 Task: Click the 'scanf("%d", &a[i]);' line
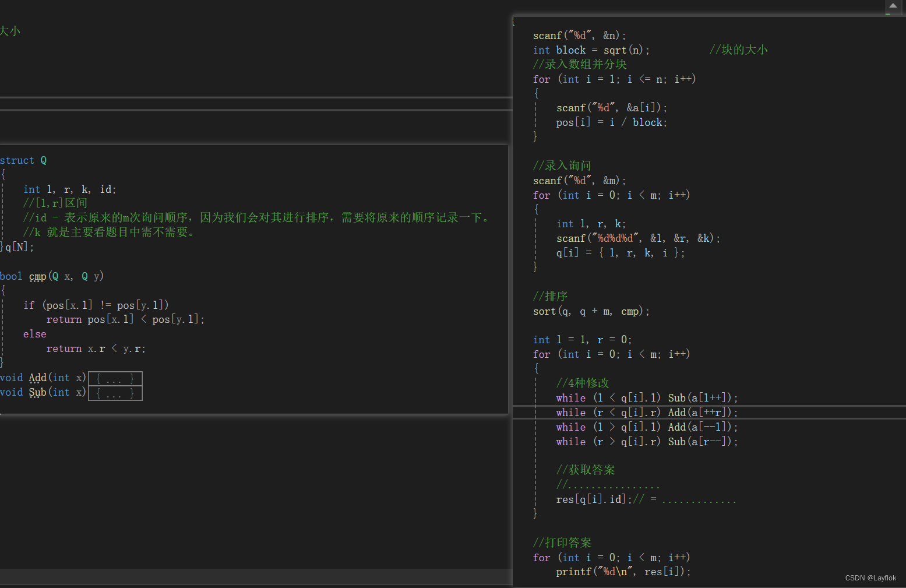pyautogui.click(x=612, y=108)
